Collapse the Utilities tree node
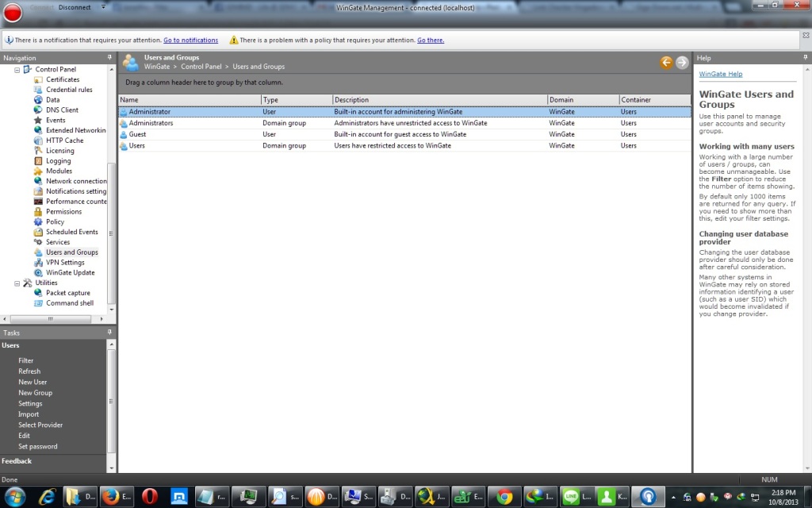 click(17, 283)
